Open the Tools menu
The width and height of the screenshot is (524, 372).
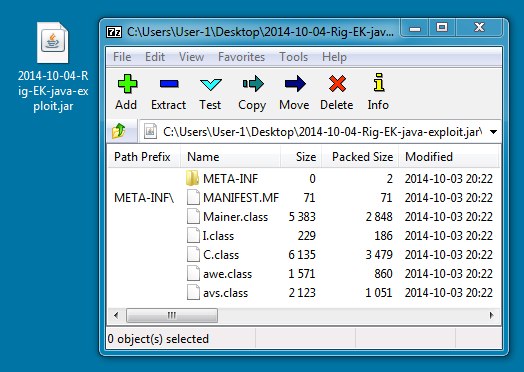293,57
